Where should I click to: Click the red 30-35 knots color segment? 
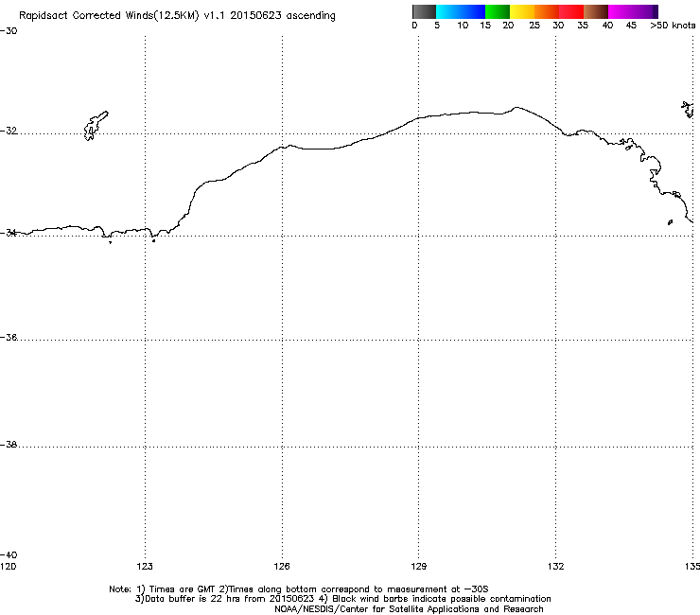pyautogui.click(x=571, y=11)
